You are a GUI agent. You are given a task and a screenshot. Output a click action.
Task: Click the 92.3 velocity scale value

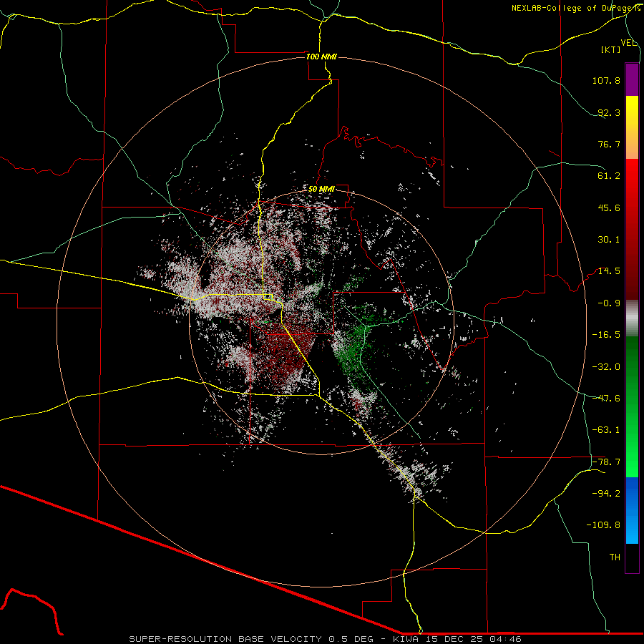(609, 112)
